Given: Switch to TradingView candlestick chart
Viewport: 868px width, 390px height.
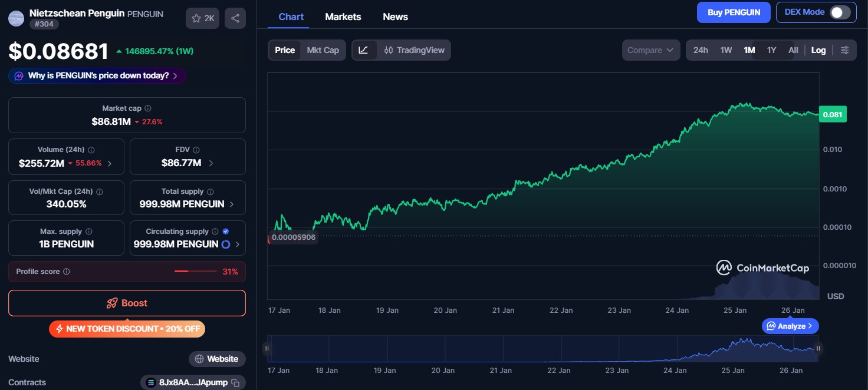Looking at the screenshot, I should tap(414, 50).
